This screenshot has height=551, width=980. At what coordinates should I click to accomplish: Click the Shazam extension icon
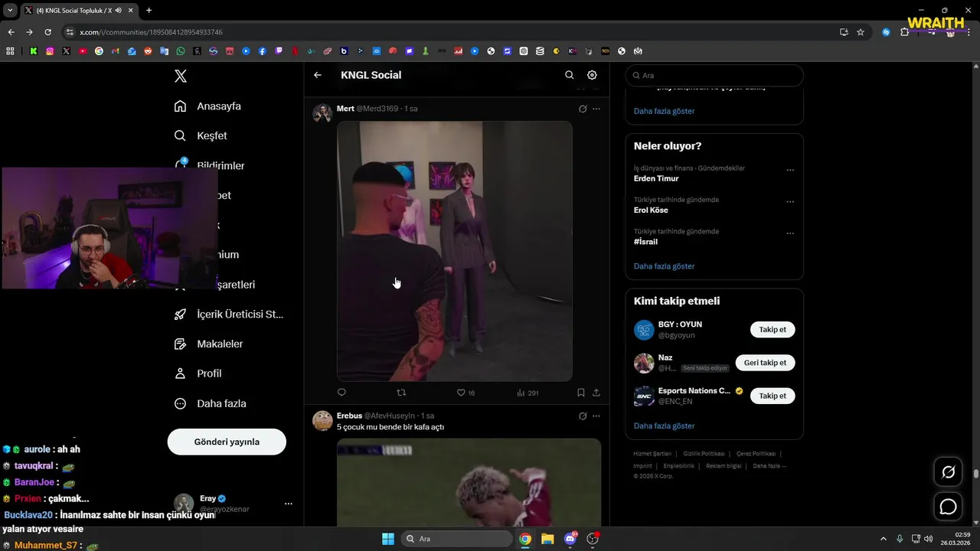[886, 32]
